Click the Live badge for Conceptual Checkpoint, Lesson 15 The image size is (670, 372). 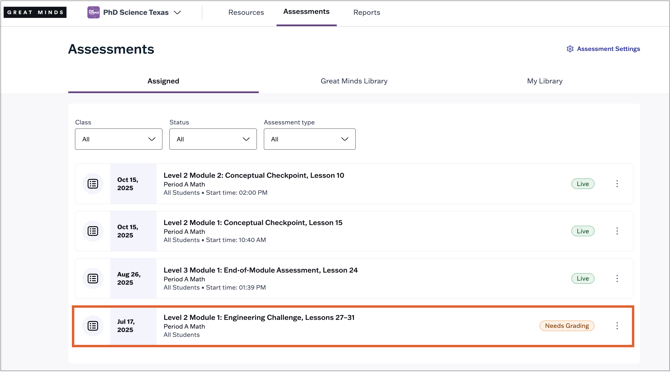pos(583,231)
